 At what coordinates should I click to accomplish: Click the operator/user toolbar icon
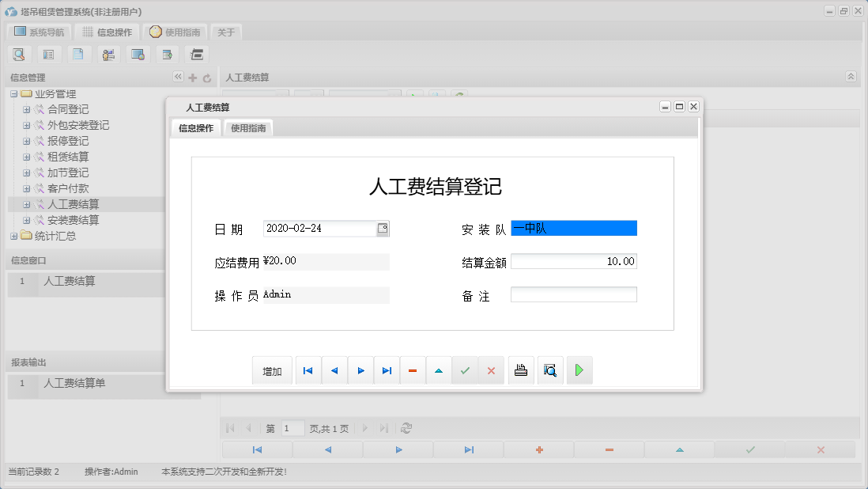click(x=108, y=54)
